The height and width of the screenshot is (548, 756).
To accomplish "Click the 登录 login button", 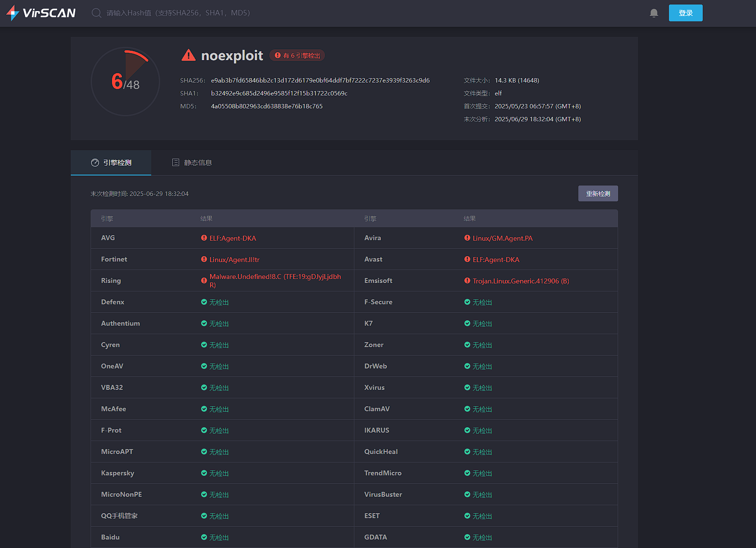I will pyautogui.click(x=686, y=13).
